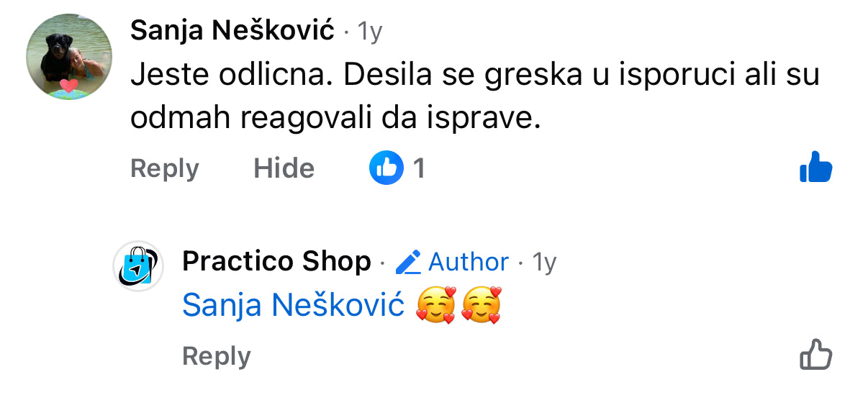This screenshot has width=868, height=400.
Task: Open Sanja Nešković's name above the comment
Action: coord(232,31)
